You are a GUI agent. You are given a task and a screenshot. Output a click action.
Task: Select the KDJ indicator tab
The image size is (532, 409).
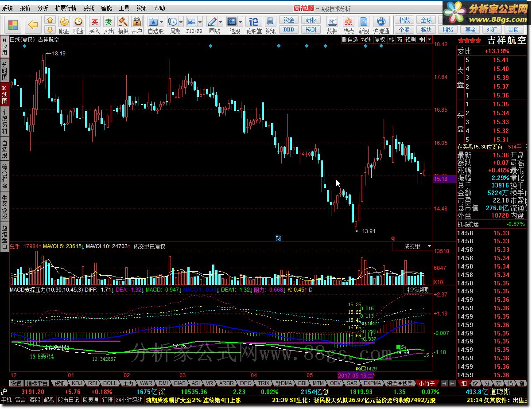pos(77,383)
